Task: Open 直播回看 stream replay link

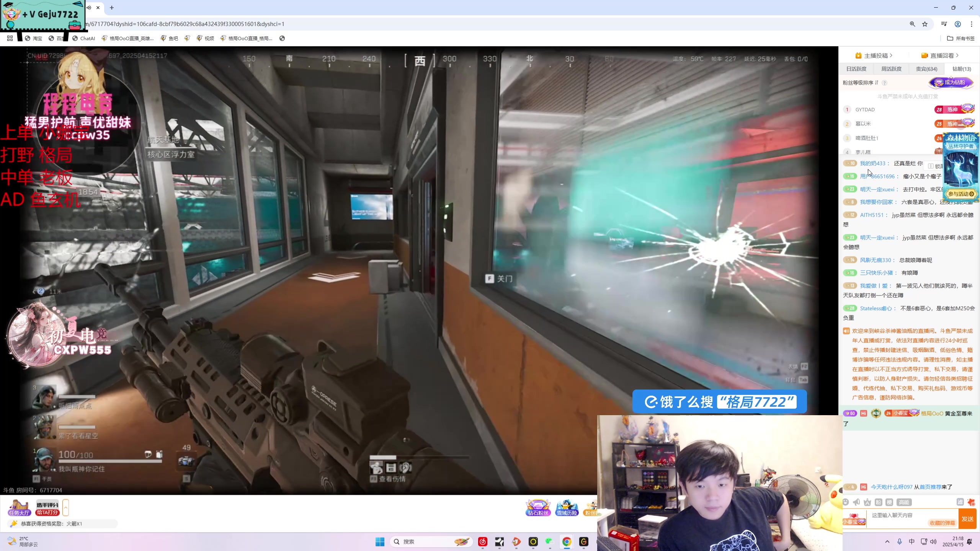Action: [940, 55]
